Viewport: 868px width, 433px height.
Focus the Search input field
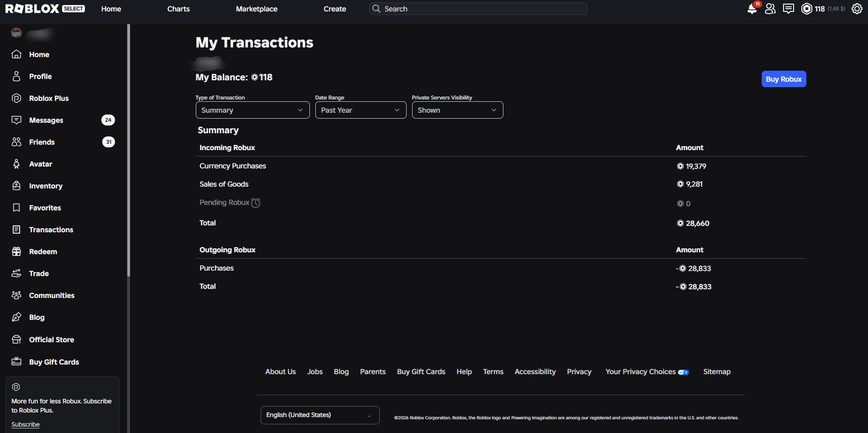(x=478, y=9)
